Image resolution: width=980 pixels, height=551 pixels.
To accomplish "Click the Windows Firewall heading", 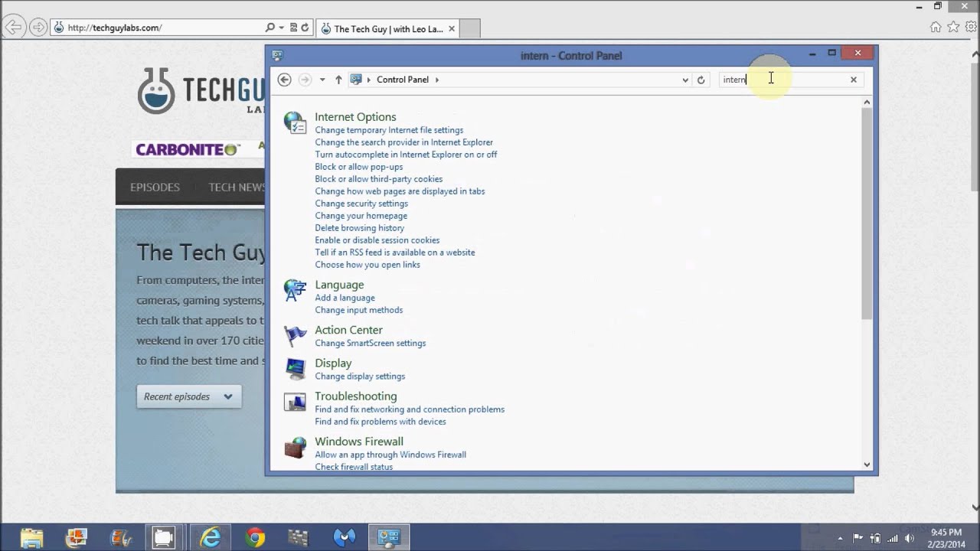I will (358, 442).
